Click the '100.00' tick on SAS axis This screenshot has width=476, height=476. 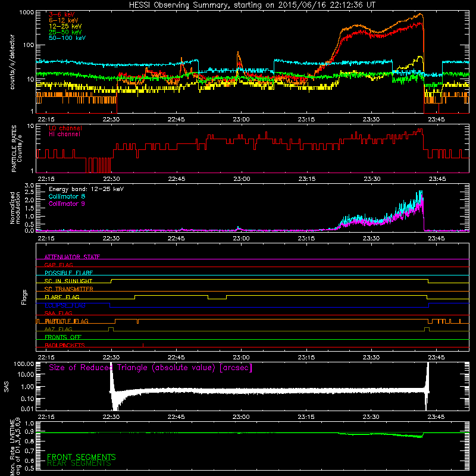point(24,364)
